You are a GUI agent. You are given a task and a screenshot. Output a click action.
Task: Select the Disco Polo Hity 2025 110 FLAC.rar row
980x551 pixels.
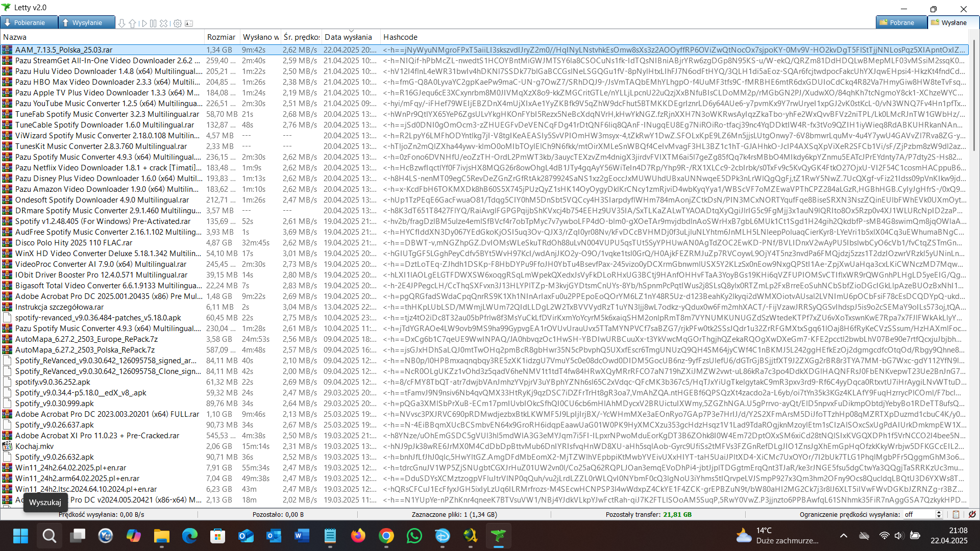tap(484, 243)
